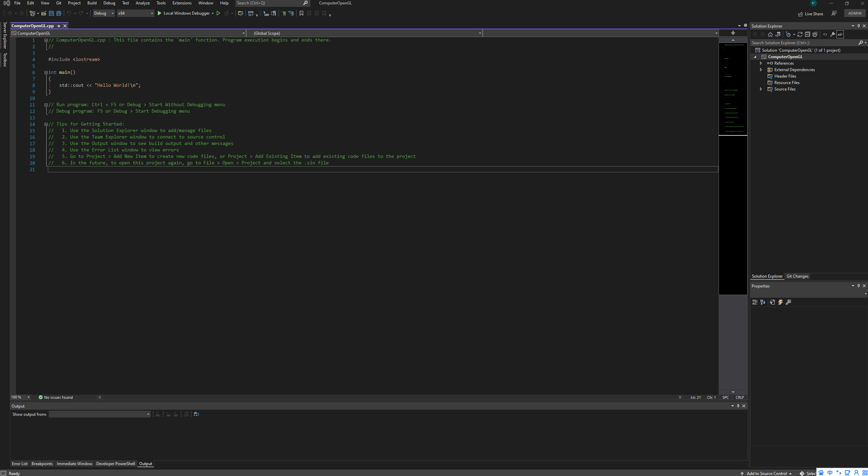The height and width of the screenshot is (476, 868).
Task: Collapse All in Solution Explorer
Action: (807, 34)
